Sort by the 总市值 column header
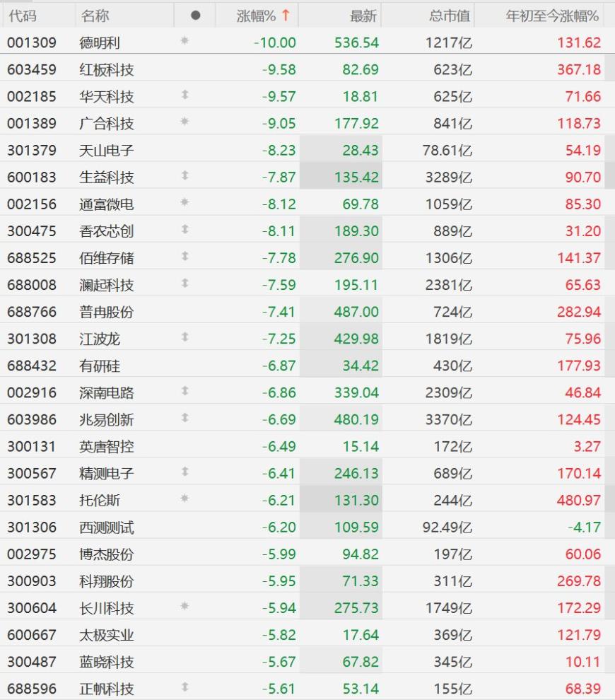Screen dimensions: 615x700 (x=450, y=16)
